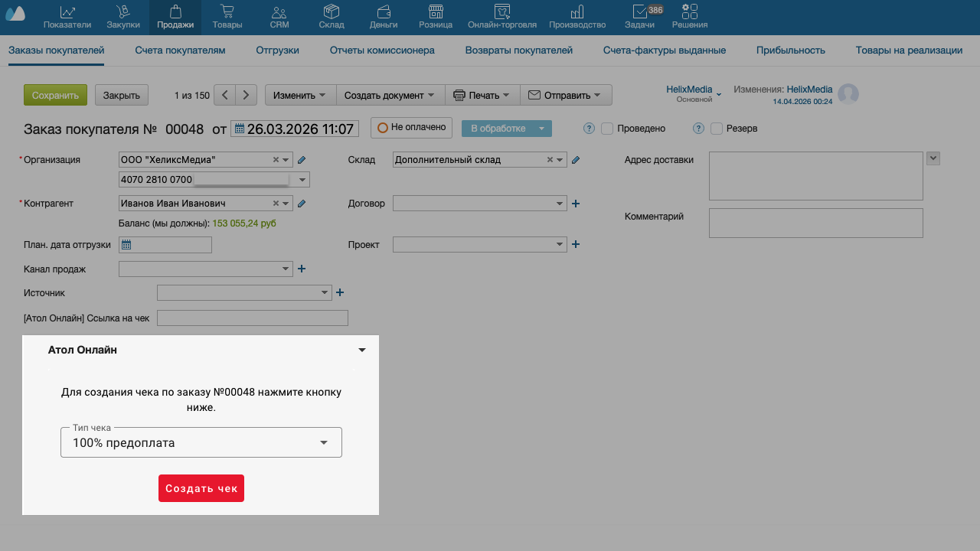Viewport: 980px width, 551px height.
Task: Enable the Проведено checkbox
Action: click(x=607, y=129)
